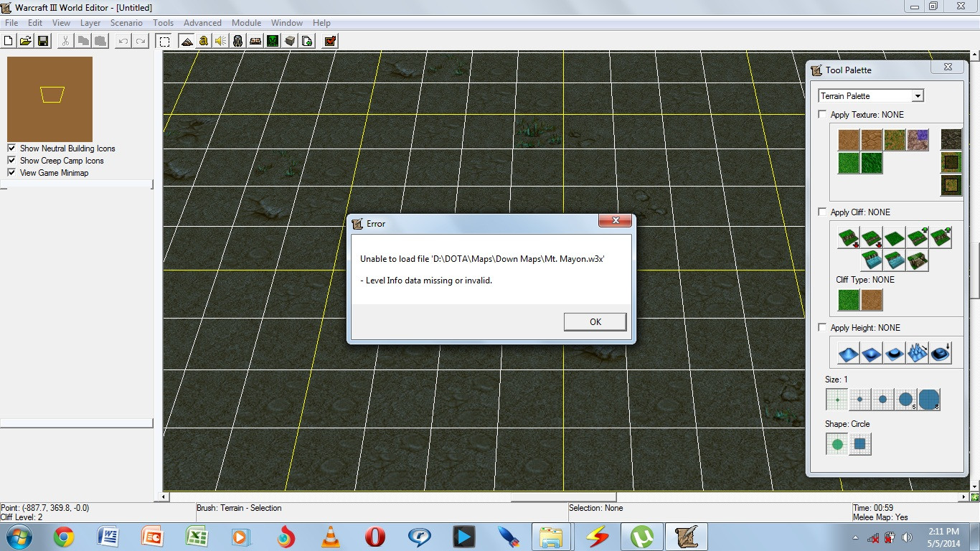Select the ramp cliff tool

click(918, 260)
